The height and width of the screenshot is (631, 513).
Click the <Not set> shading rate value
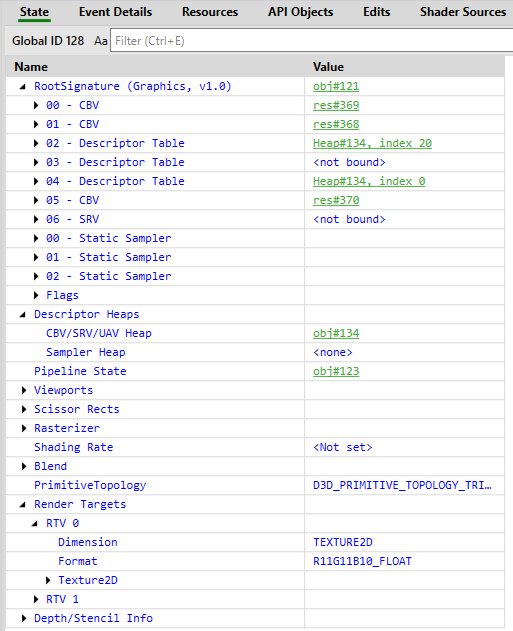coord(343,447)
